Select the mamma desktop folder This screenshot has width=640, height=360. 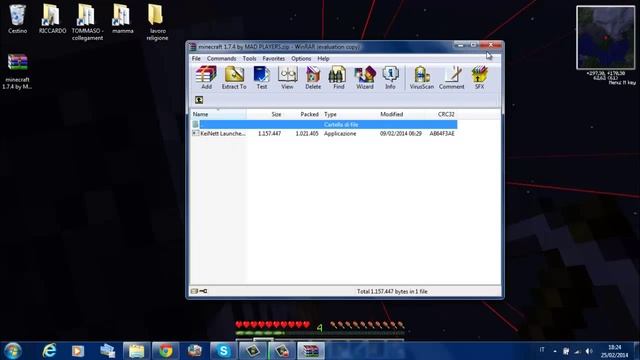pyautogui.click(x=122, y=19)
